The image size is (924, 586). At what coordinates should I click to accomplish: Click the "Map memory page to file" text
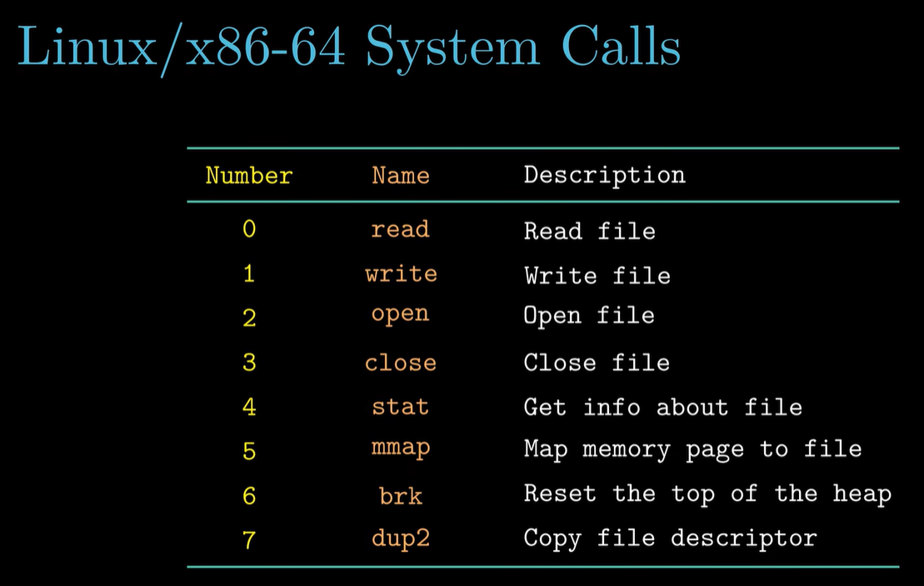coord(692,449)
